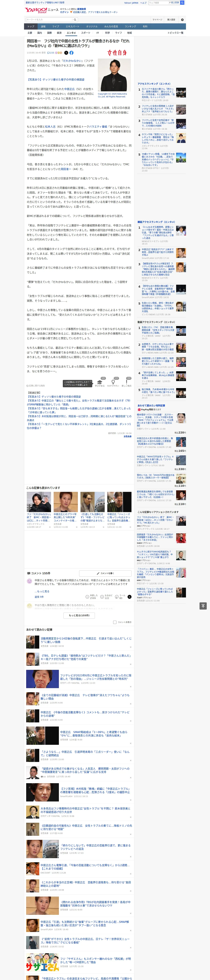React with 学びがある graduation cap icon

[100, 382]
